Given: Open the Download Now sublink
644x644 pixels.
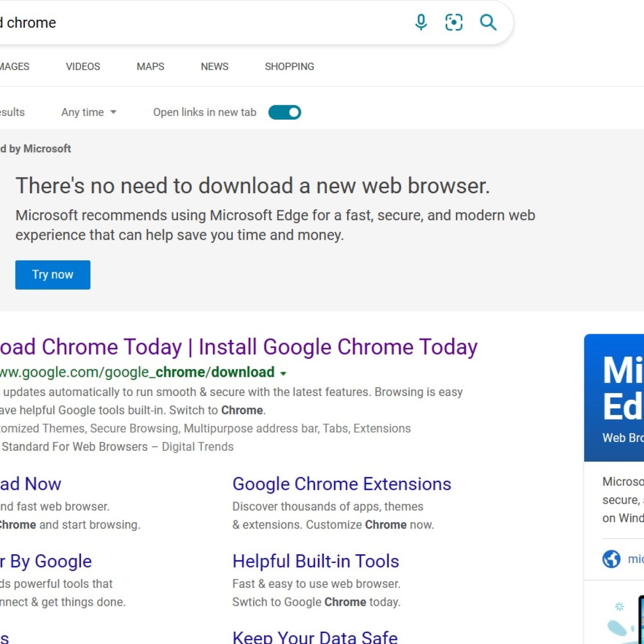Looking at the screenshot, I should point(30,484).
